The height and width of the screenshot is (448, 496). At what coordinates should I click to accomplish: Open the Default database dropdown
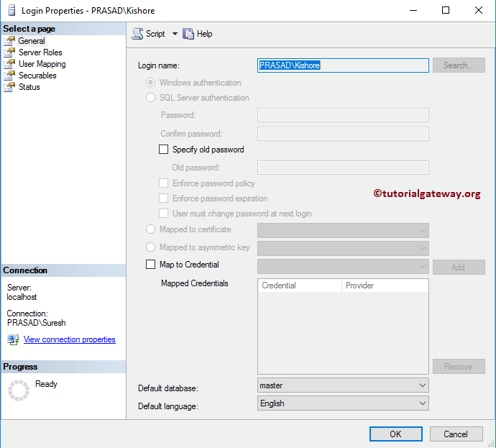coord(343,385)
